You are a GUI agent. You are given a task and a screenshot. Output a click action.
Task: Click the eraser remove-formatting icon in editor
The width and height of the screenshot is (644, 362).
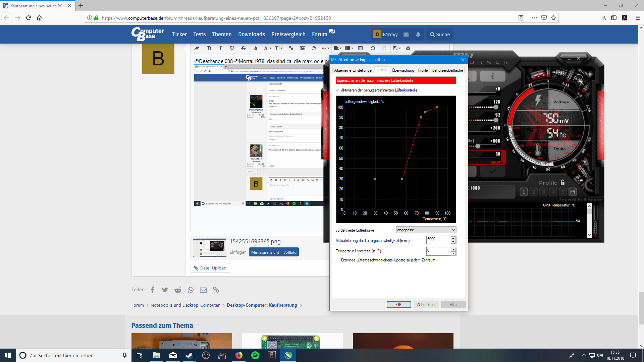click(x=197, y=48)
